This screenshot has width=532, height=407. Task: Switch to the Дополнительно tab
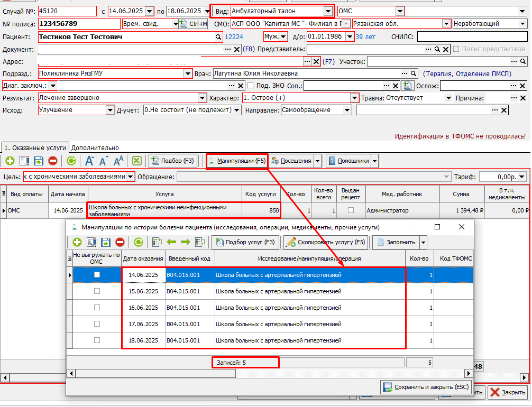tap(95, 148)
